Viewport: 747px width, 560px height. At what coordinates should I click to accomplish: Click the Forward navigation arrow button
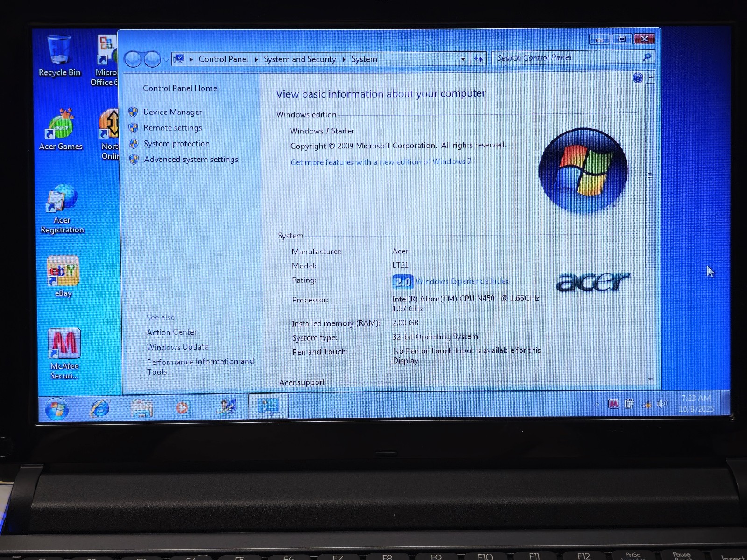click(152, 59)
